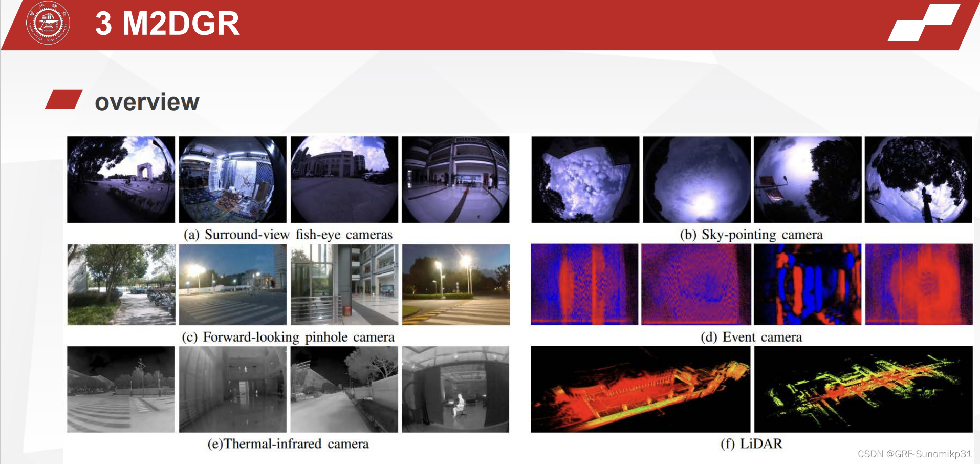This screenshot has width=980, height=464.
Task: Open thermal image of dim indoor hallway
Action: pyautogui.click(x=232, y=389)
